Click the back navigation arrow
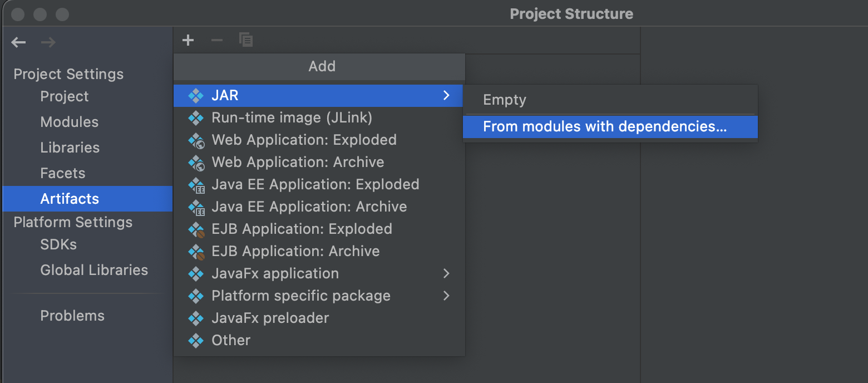Screen dimensions: 868x383 point(19,42)
